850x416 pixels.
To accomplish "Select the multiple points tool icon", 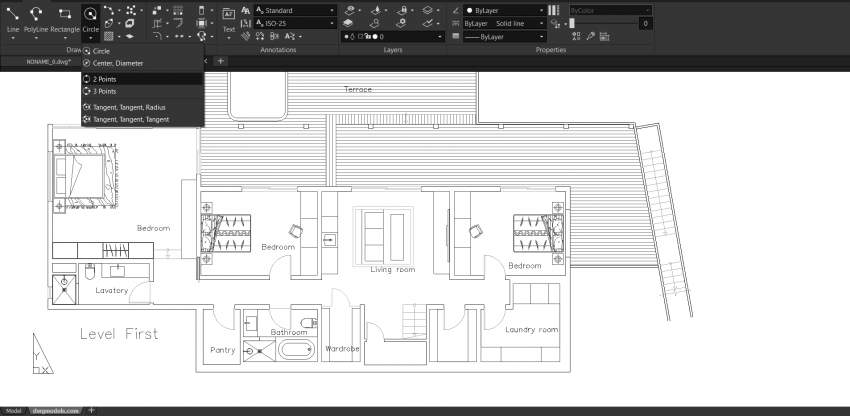I will click(x=131, y=10).
